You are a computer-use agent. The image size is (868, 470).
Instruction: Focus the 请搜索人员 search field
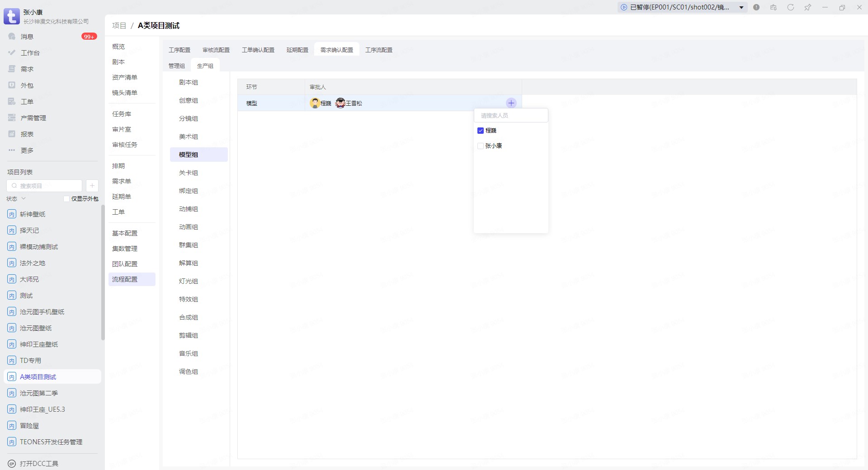(x=511, y=116)
